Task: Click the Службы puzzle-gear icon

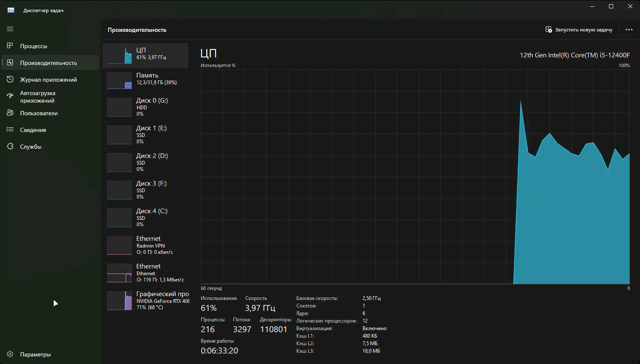Action: click(x=10, y=146)
